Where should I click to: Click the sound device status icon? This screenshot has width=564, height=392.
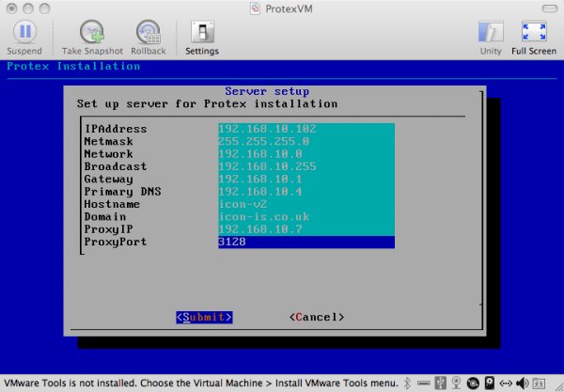pos(522,384)
